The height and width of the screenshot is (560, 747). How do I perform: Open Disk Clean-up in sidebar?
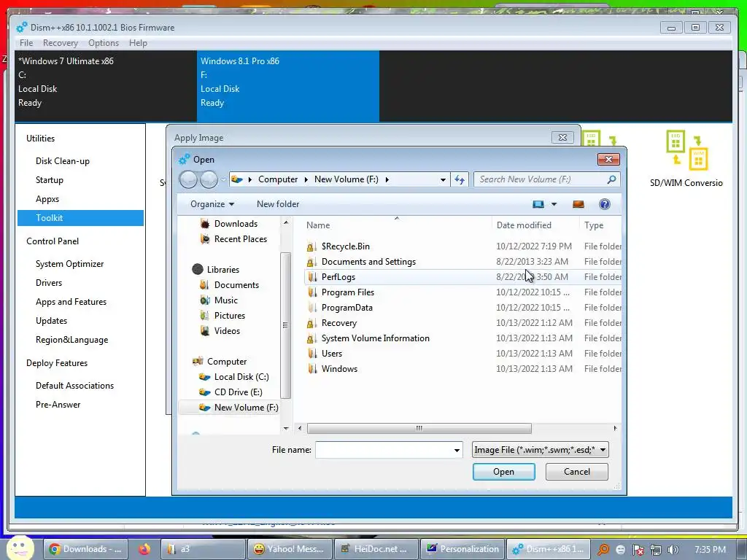63,161
